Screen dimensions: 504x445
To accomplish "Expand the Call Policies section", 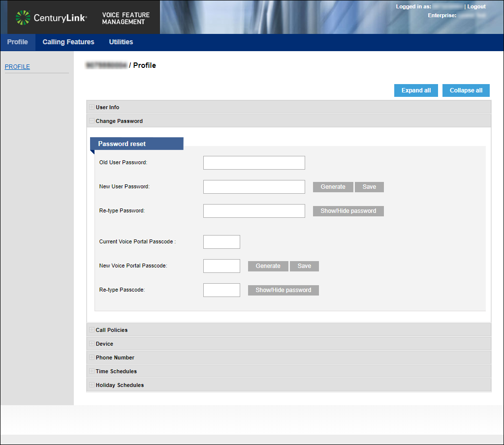I will coord(288,330).
